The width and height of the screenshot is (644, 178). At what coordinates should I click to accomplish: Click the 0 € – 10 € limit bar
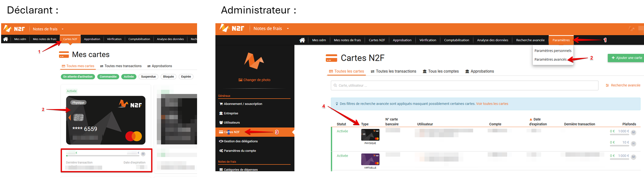click(x=619, y=146)
